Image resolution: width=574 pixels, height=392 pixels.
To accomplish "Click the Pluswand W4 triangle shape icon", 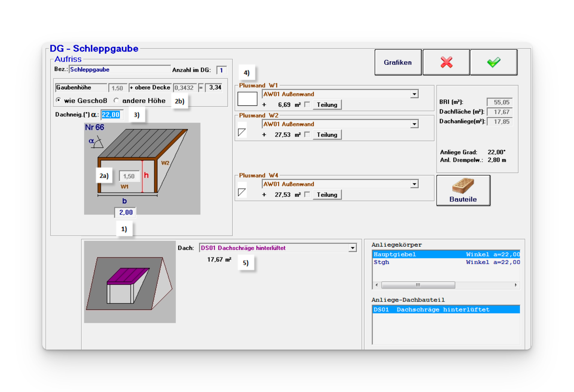I will pos(242,192).
